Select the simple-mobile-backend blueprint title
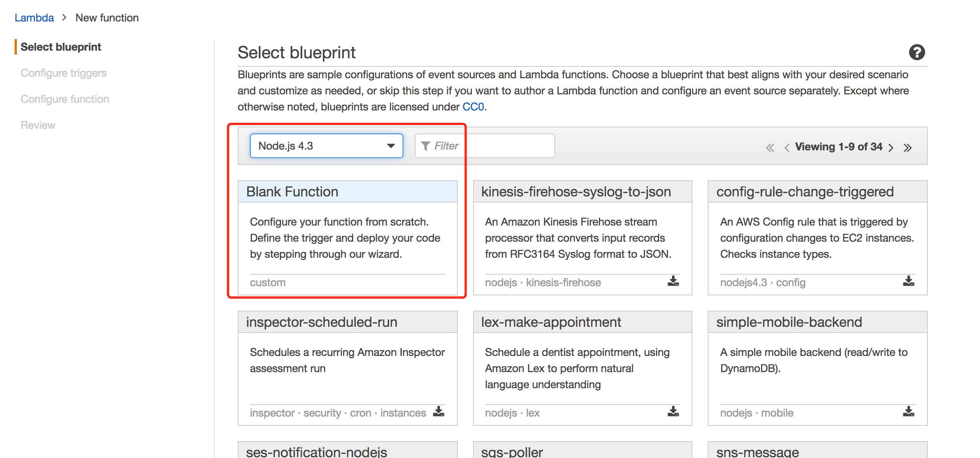The height and width of the screenshot is (458, 980). (x=789, y=322)
